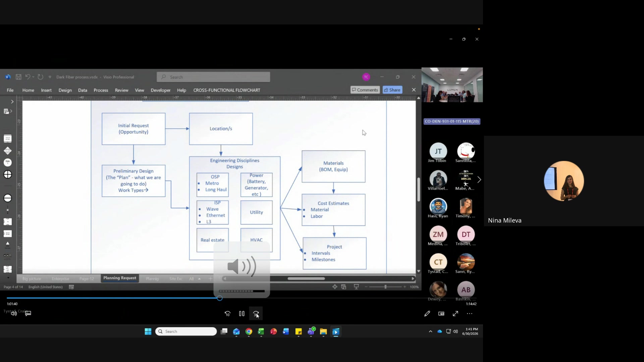Toggle the captions button

[28, 313]
